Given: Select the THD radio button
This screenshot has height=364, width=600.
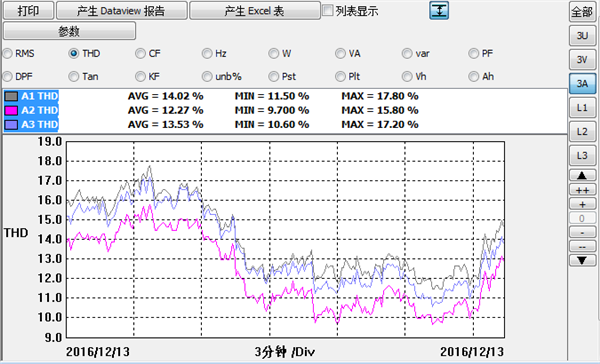Looking at the screenshot, I should pyautogui.click(x=74, y=54).
